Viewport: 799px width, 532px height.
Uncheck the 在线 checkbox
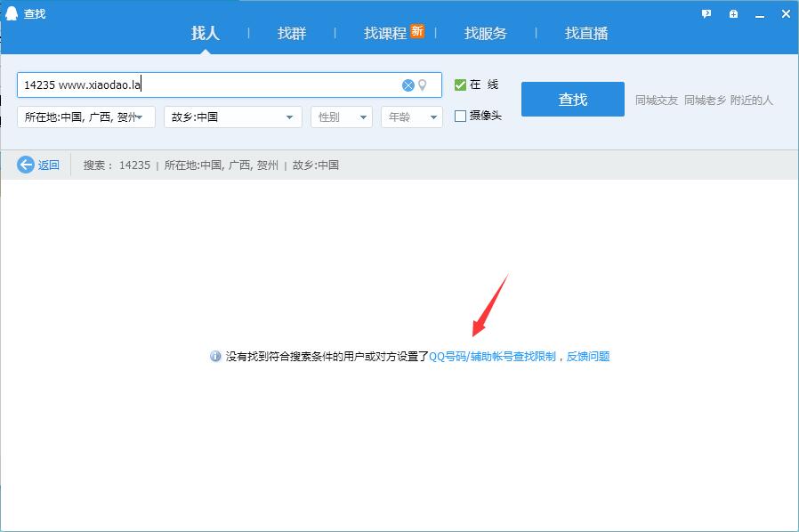(x=460, y=85)
